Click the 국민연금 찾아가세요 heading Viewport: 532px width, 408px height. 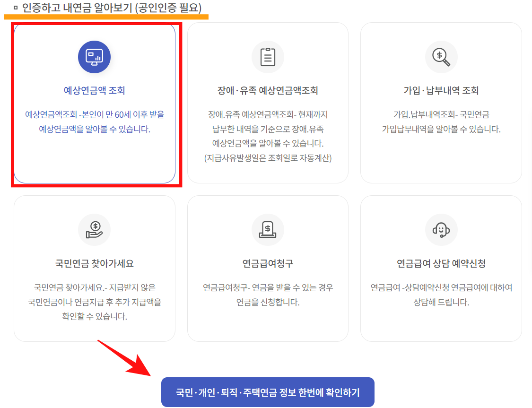click(94, 263)
